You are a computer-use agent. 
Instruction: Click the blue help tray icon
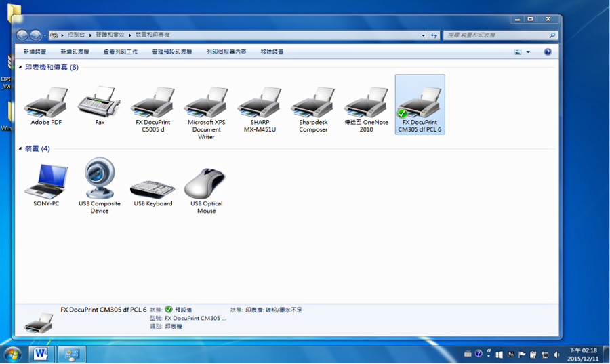click(479, 354)
